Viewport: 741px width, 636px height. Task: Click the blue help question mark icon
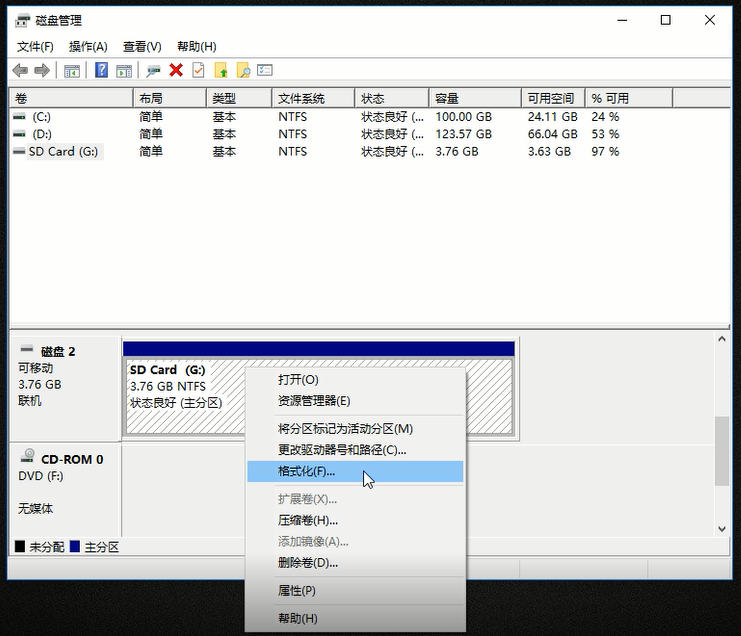point(101,70)
